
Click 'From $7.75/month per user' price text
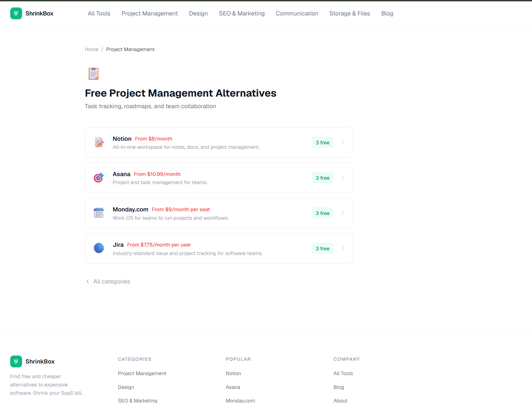tap(159, 245)
